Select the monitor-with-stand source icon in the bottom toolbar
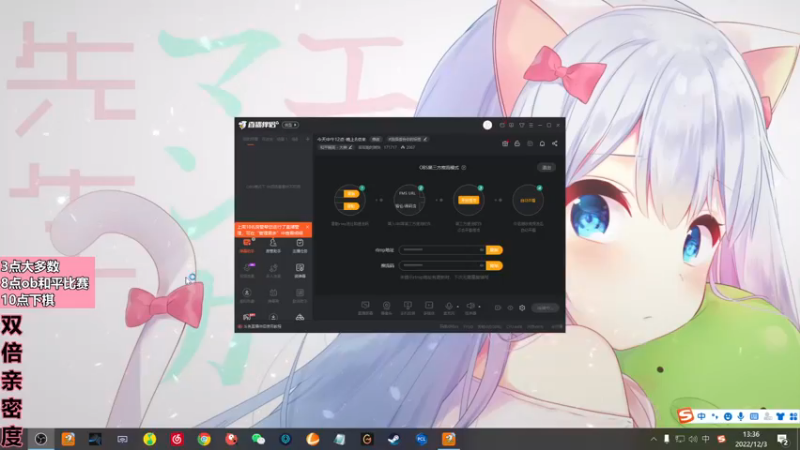Viewport: 800px width, 450px height. tap(408, 306)
